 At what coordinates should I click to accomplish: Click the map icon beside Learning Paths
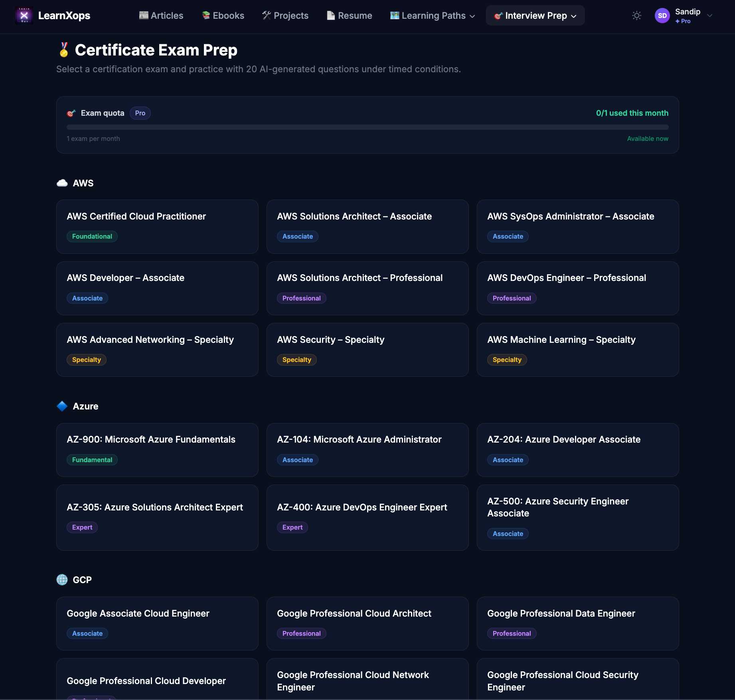395,16
